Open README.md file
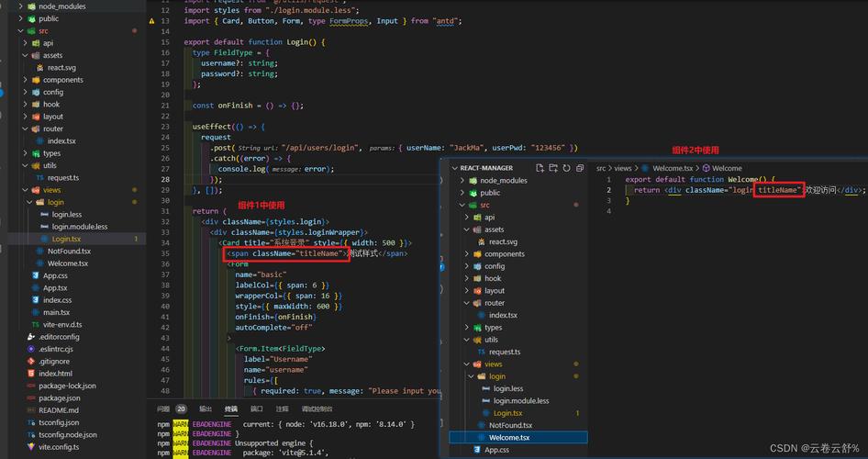 59,410
